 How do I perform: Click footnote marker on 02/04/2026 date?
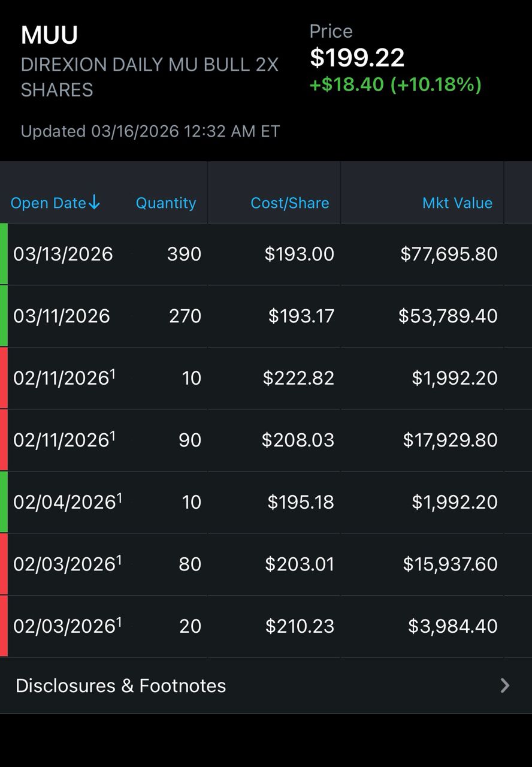point(119,497)
